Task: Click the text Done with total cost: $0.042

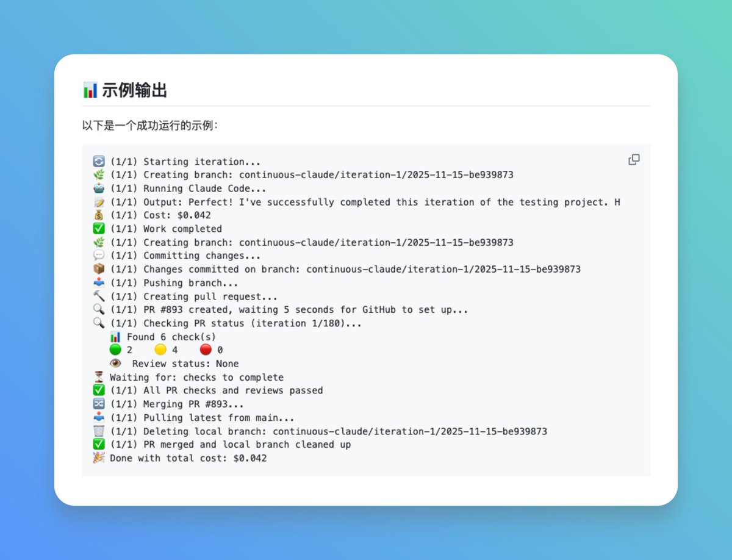Action: [x=188, y=458]
